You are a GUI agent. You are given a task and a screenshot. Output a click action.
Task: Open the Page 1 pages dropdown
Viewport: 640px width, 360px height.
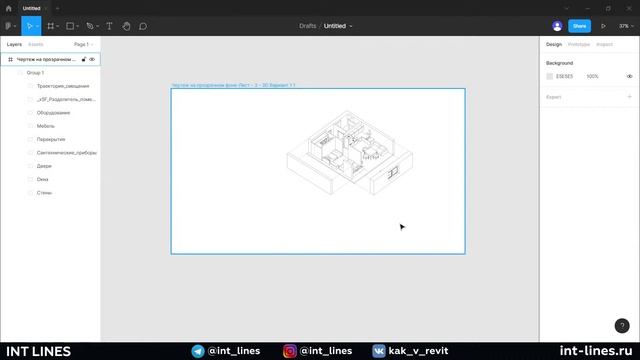[x=84, y=44]
